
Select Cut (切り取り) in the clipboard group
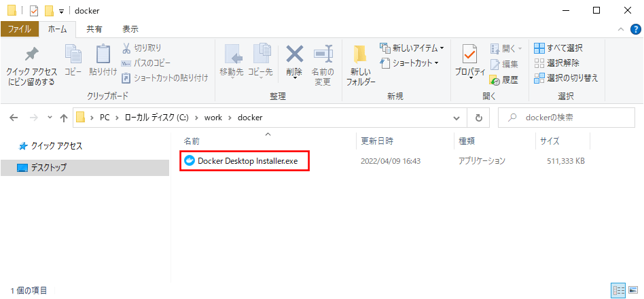tap(142, 48)
